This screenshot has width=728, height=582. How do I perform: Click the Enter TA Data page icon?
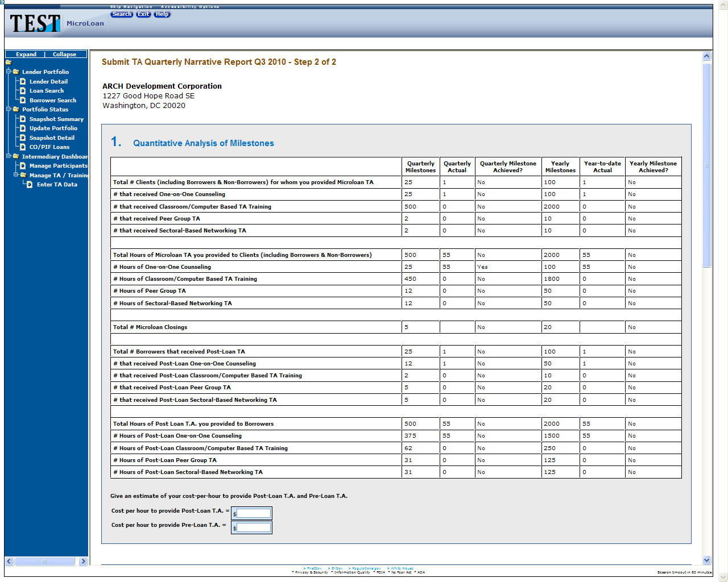click(30, 185)
